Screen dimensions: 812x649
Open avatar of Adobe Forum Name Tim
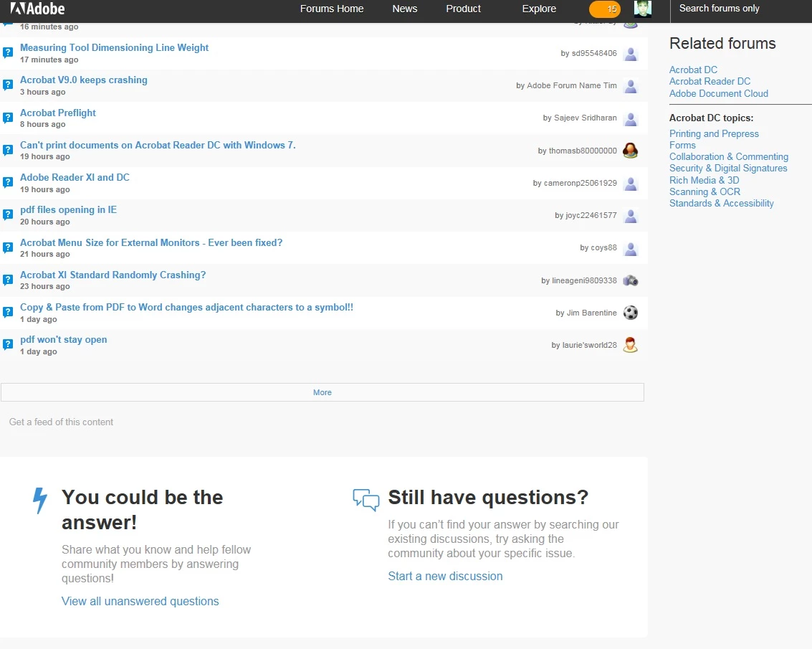click(x=630, y=85)
